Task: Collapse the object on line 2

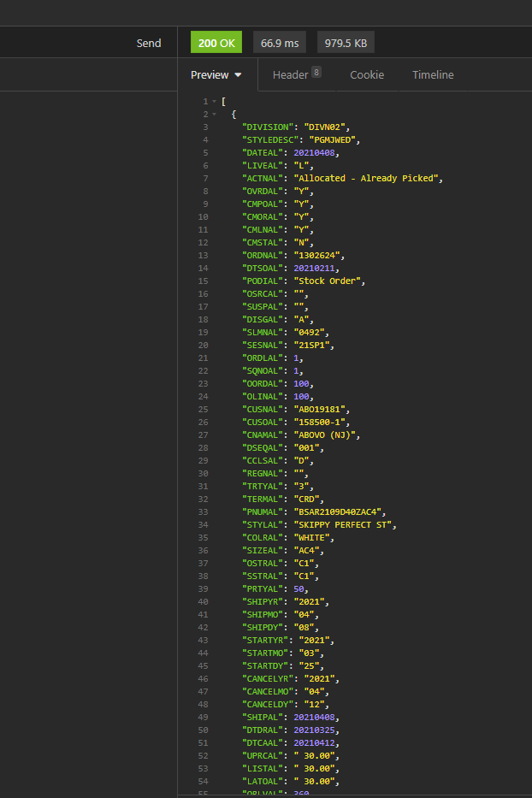Action: point(215,115)
